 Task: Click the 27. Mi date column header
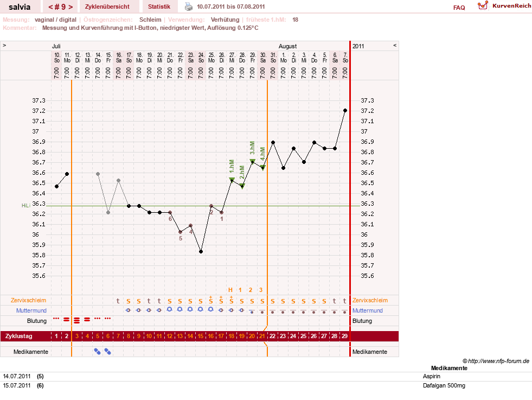232,58
